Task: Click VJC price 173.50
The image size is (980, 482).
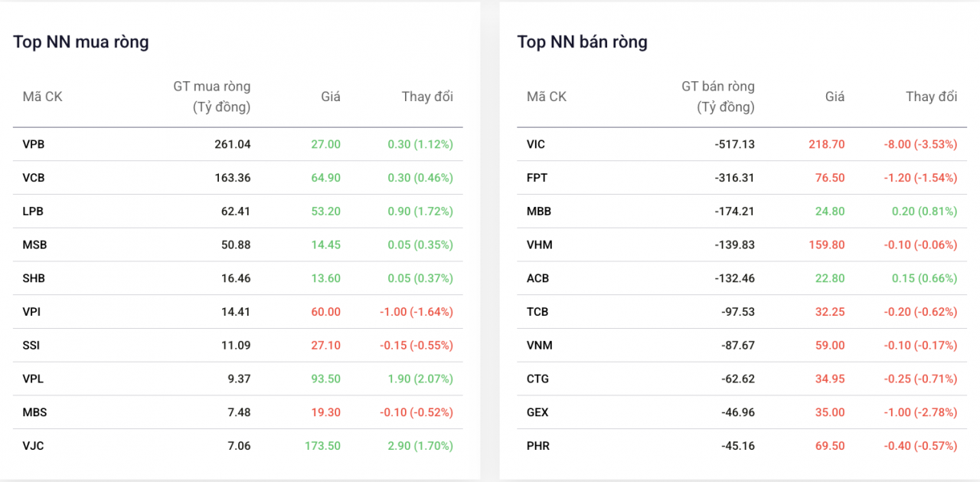Action: [x=322, y=446]
